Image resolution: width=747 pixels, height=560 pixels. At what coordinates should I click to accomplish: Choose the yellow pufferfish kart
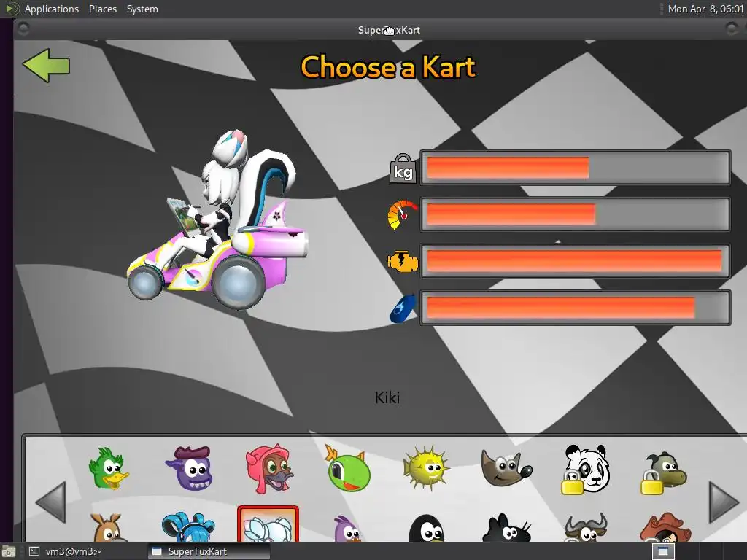425,468
